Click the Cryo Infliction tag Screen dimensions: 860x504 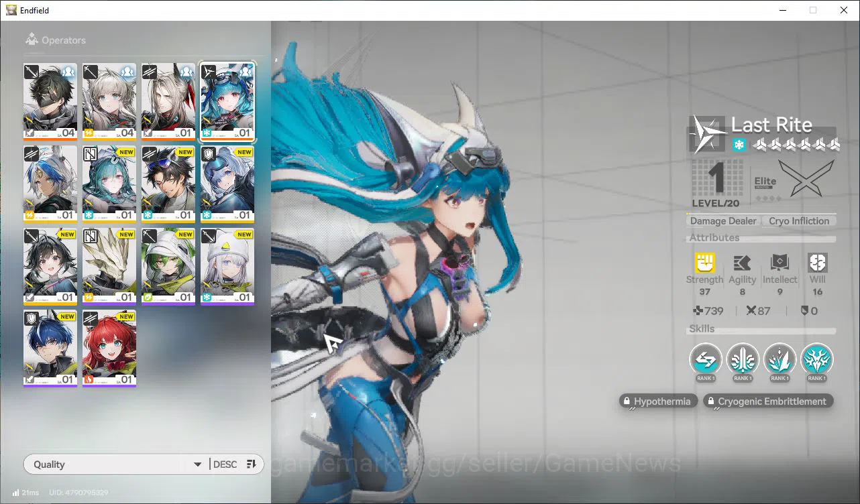799,221
